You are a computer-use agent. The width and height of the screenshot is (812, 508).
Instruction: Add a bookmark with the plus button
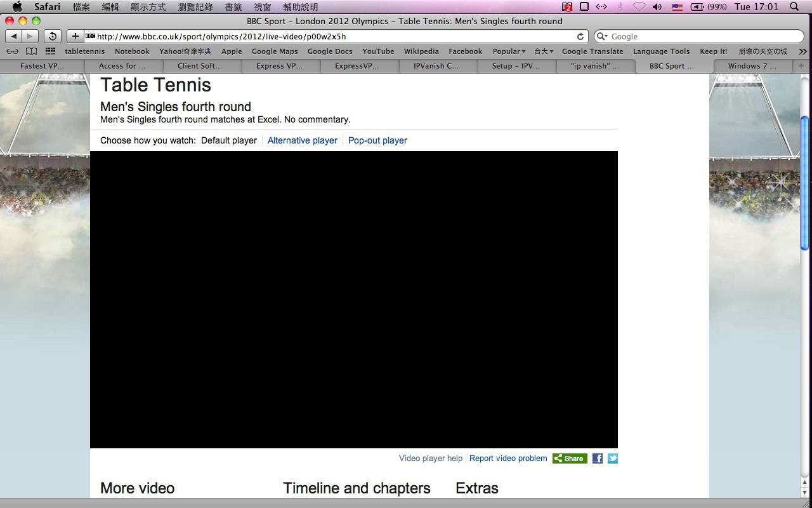tap(75, 36)
